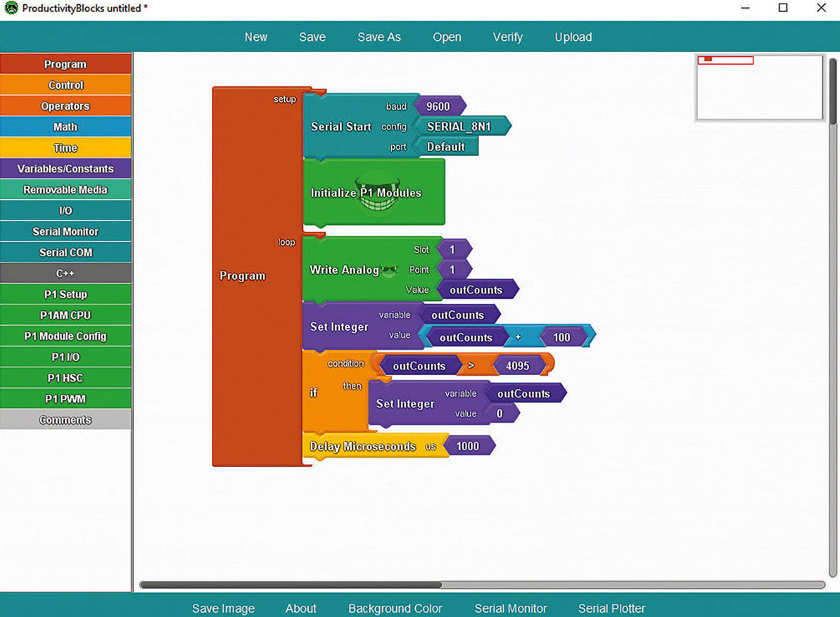
Task: Open the Control blocks category
Action: [x=65, y=85]
